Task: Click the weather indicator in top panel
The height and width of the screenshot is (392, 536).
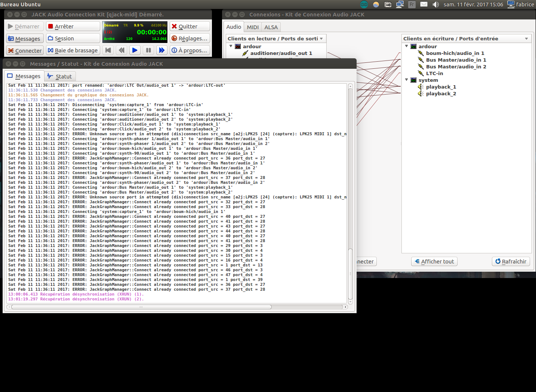Action: [x=376, y=4]
